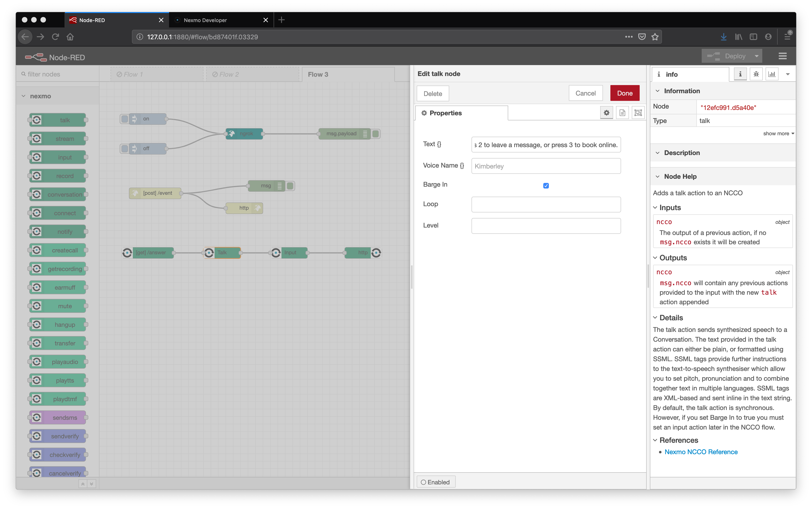The width and height of the screenshot is (812, 509).
Task: Collapse the Description section
Action: click(x=657, y=153)
